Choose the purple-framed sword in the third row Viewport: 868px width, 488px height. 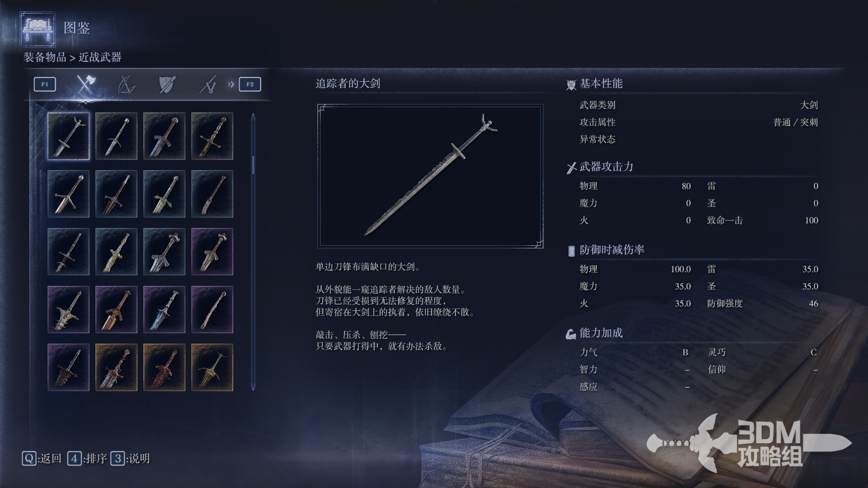pyautogui.click(x=212, y=252)
